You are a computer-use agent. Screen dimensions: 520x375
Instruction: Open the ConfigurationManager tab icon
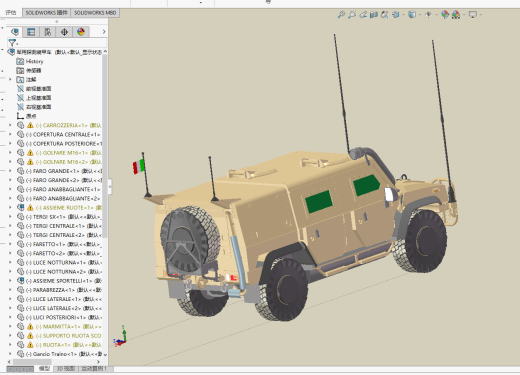[x=48, y=32]
